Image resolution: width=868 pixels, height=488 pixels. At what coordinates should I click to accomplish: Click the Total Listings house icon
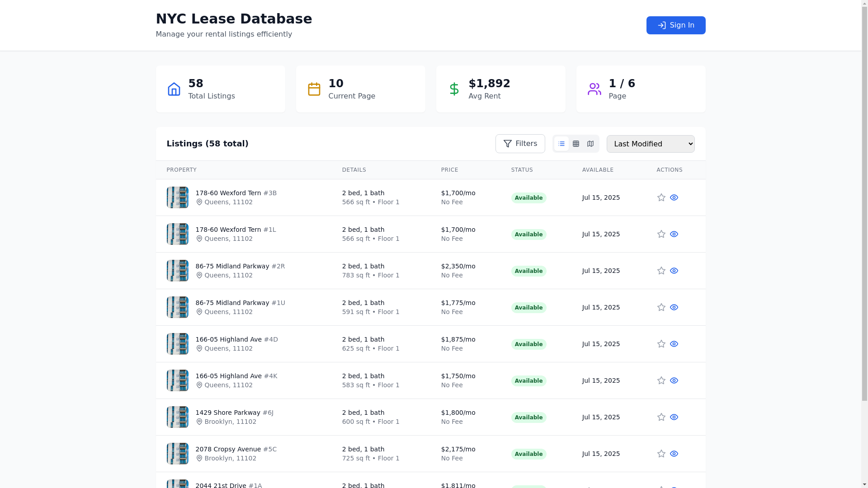(174, 89)
